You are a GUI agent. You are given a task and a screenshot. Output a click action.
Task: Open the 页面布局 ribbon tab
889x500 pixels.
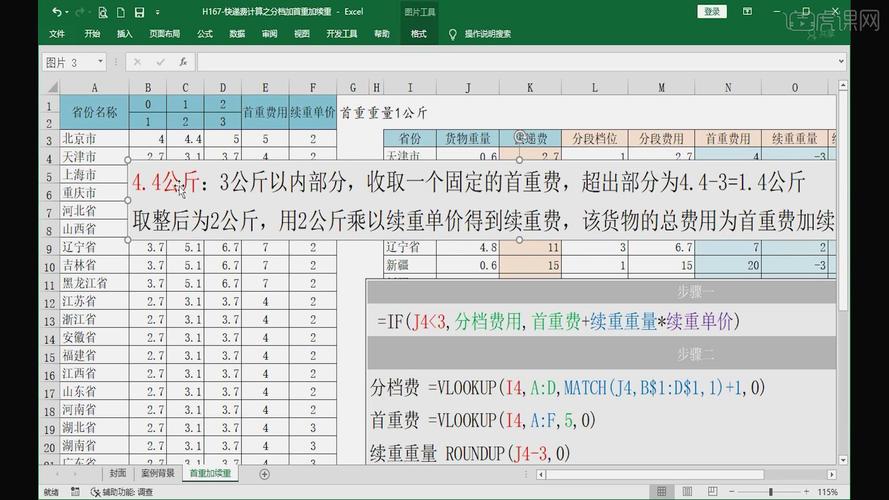(x=164, y=34)
